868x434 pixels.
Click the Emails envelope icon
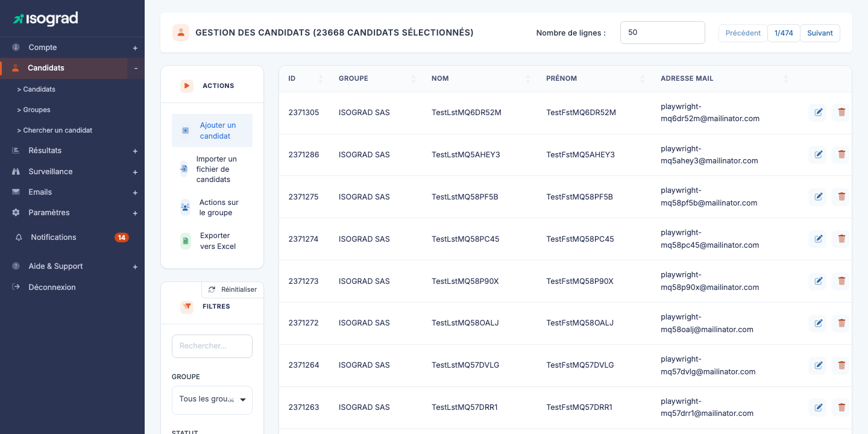[16, 192]
